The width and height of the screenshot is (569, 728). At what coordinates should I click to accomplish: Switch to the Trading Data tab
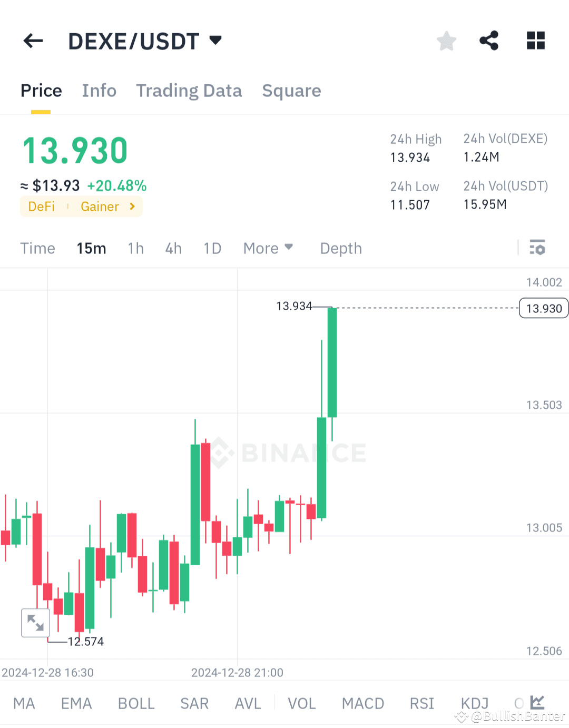[x=189, y=91]
